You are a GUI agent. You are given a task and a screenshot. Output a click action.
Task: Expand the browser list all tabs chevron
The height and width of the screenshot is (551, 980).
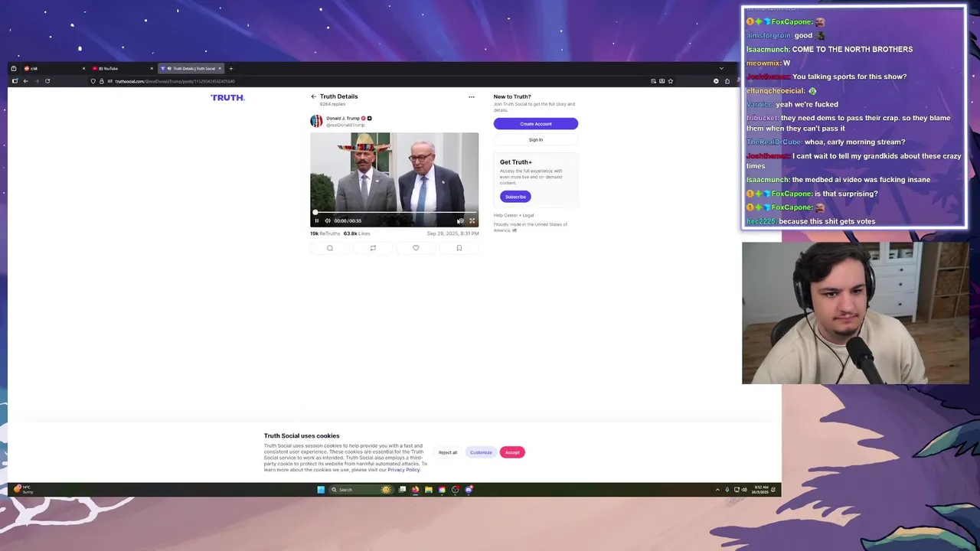pyautogui.click(x=721, y=68)
